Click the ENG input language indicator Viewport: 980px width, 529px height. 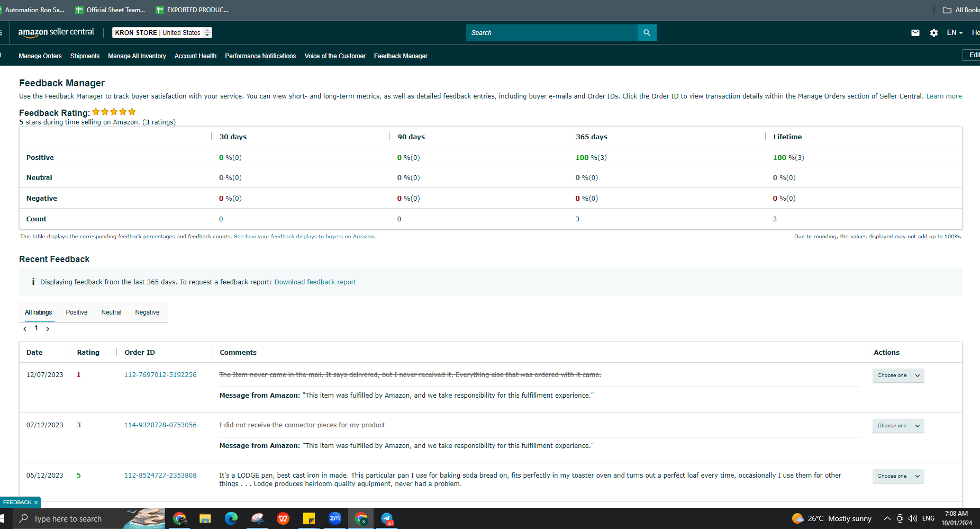[928, 518]
